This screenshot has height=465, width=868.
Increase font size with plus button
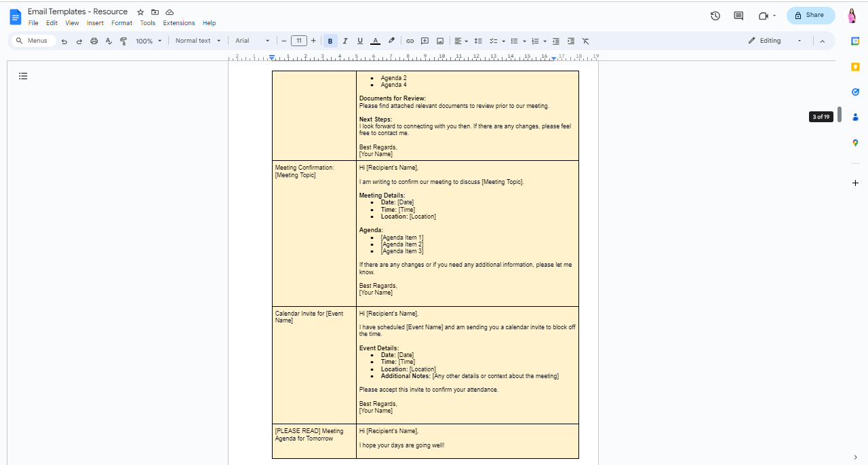pos(313,41)
